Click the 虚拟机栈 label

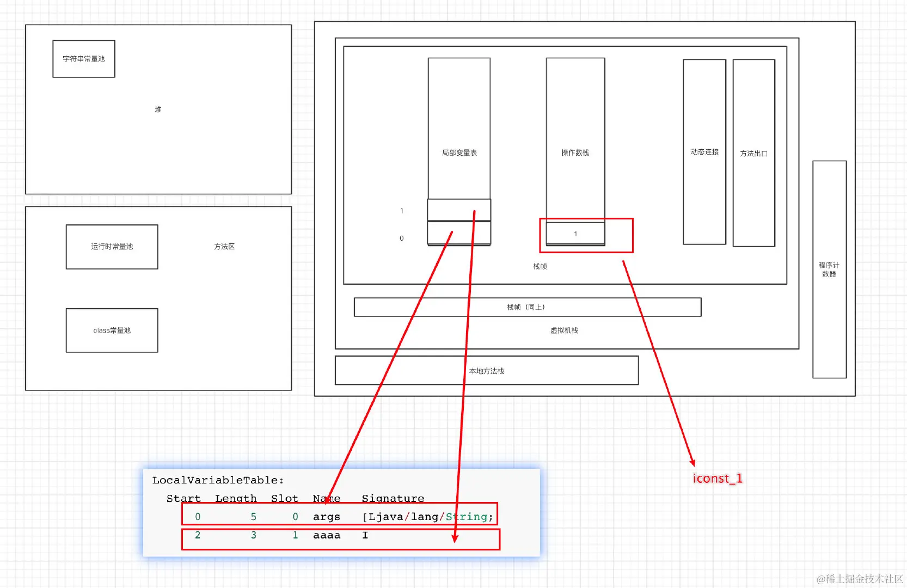564,330
